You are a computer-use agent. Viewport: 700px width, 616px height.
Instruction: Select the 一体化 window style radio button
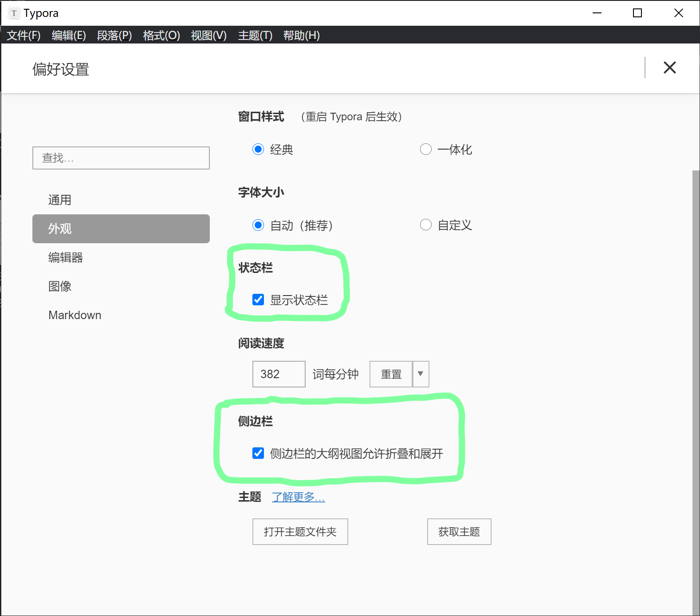(426, 149)
